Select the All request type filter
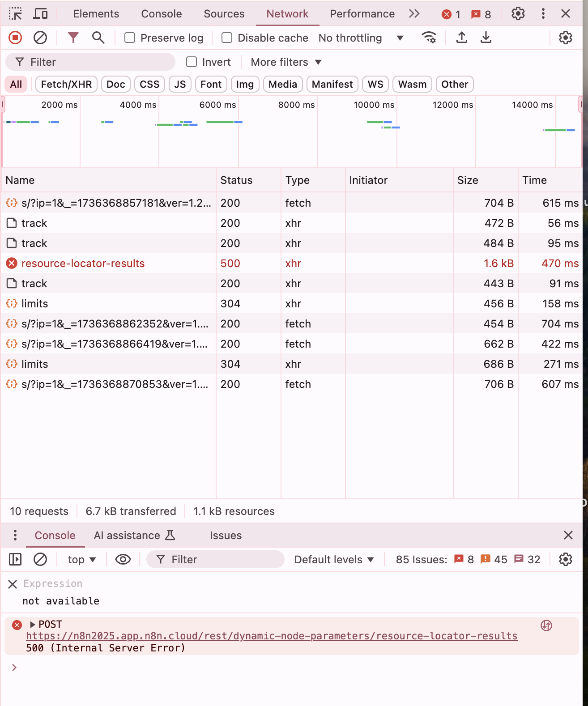The width and height of the screenshot is (588, 706). tap(16, 84)
